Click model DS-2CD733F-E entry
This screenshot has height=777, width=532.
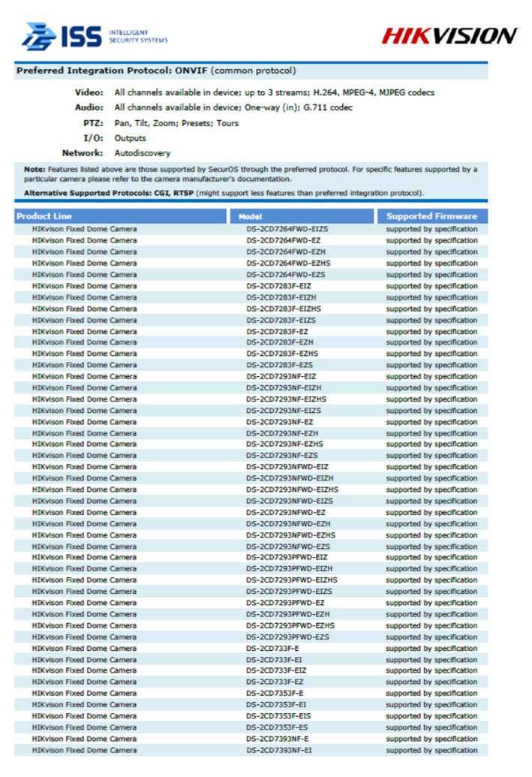[273, 649]
